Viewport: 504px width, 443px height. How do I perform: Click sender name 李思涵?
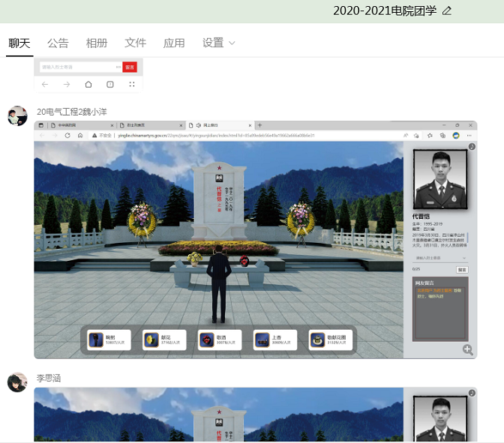coord(49,378)
